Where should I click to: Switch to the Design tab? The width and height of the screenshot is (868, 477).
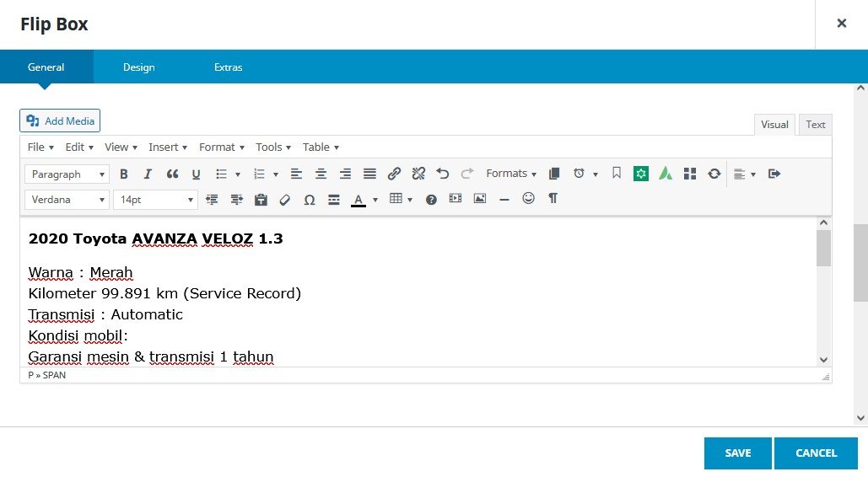[x=139, y=67]
